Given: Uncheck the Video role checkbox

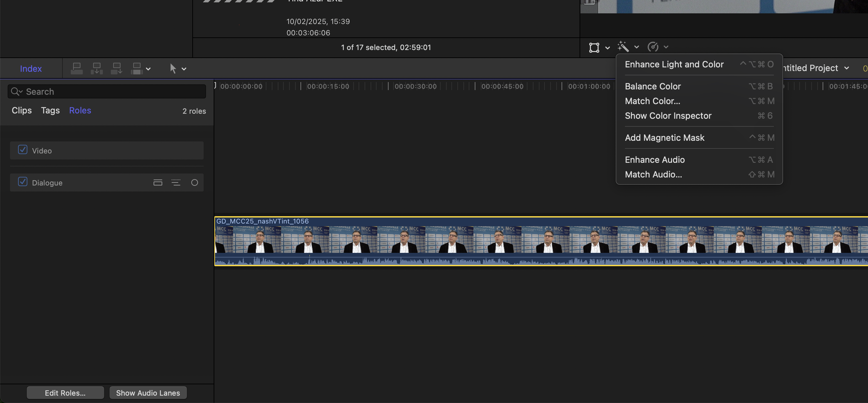Looking at the screenshot, I should pyautogui.click(x=23, y=149).
